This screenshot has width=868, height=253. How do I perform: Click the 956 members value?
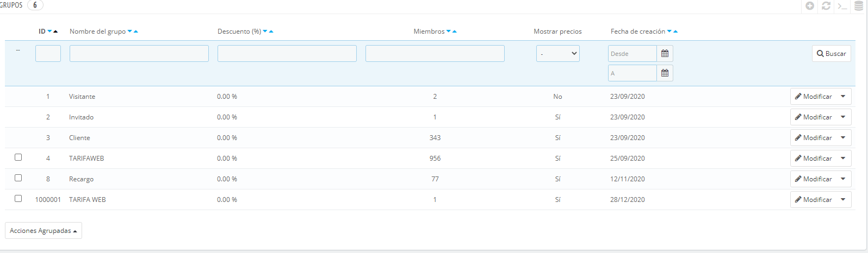click(435, 159)
